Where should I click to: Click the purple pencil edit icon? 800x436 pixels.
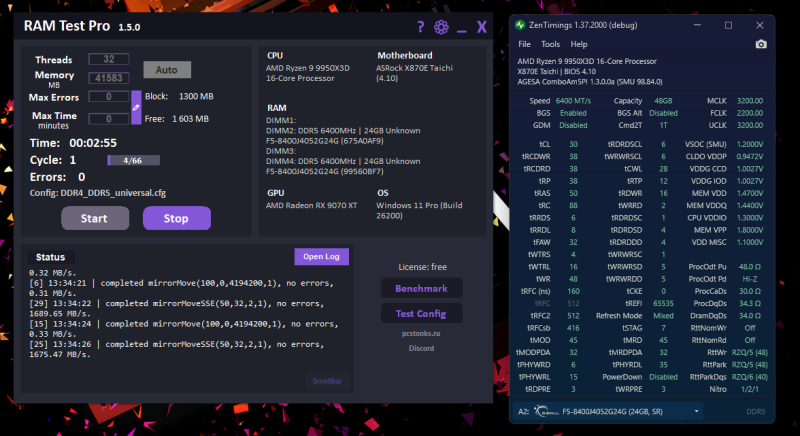click(x=136, y=108)
